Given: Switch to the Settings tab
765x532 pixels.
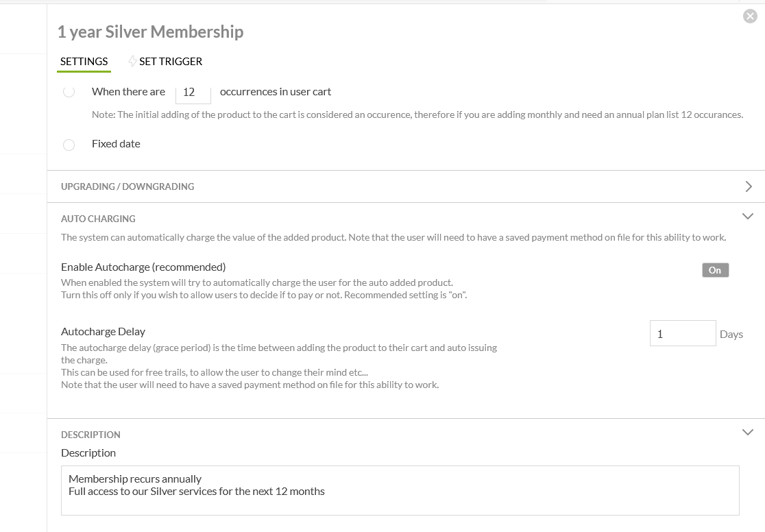Looking at the screenshot, I should (84, 62).
